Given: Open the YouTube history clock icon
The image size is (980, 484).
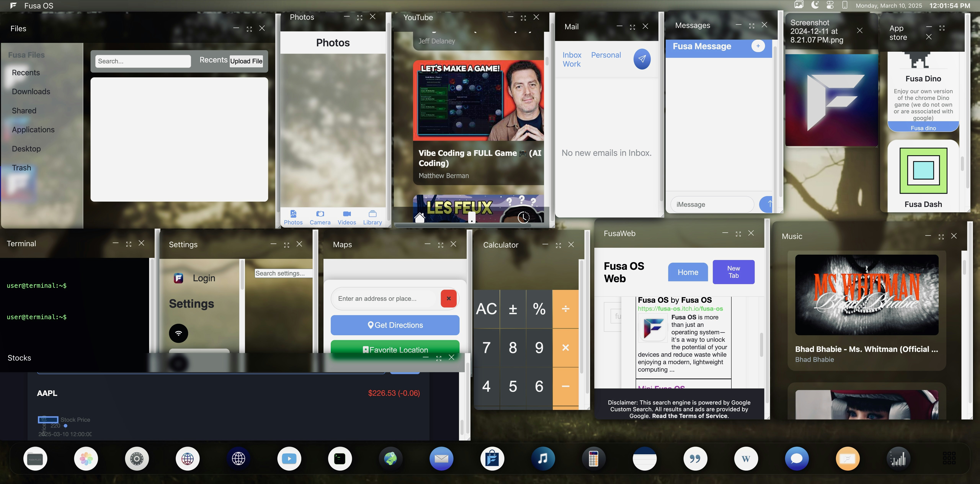Looking at the screenshot, I should [x=524, y=217].
